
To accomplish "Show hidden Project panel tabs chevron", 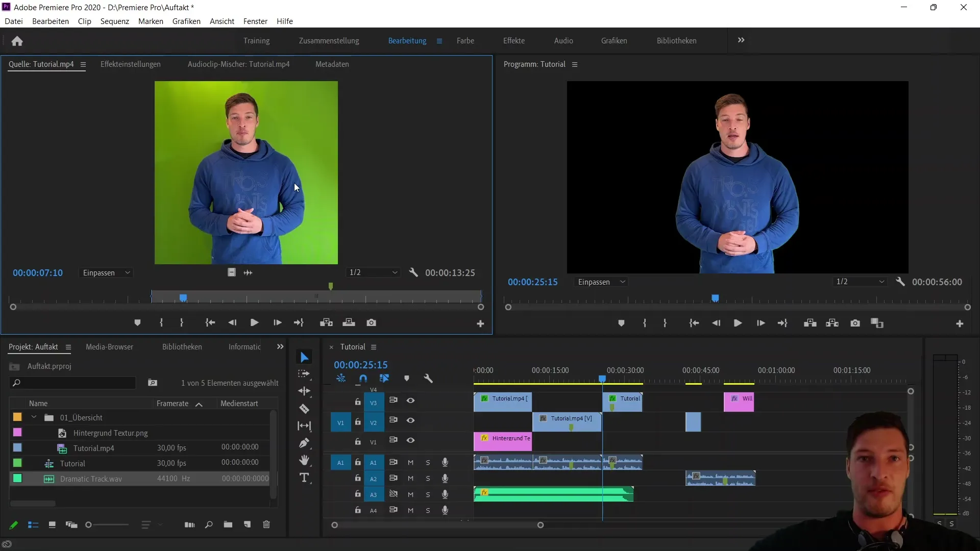I will point(280,347).
